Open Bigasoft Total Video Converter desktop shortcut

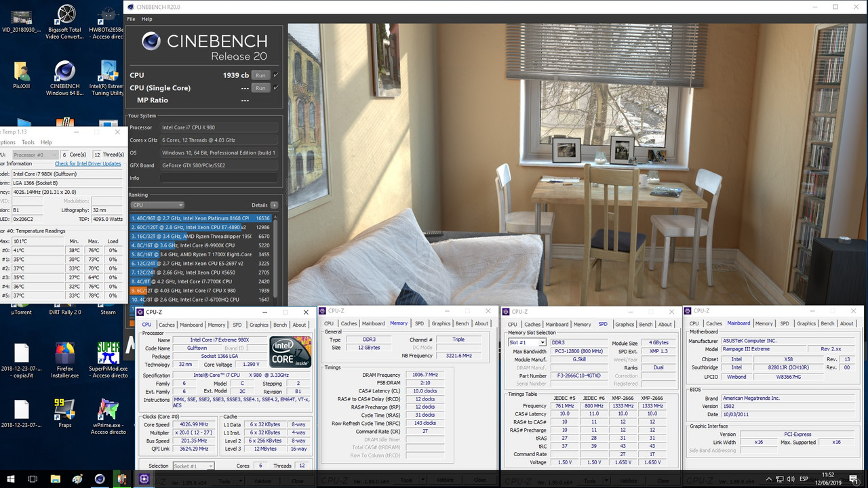pyautogui.click(x=66, y=22)
